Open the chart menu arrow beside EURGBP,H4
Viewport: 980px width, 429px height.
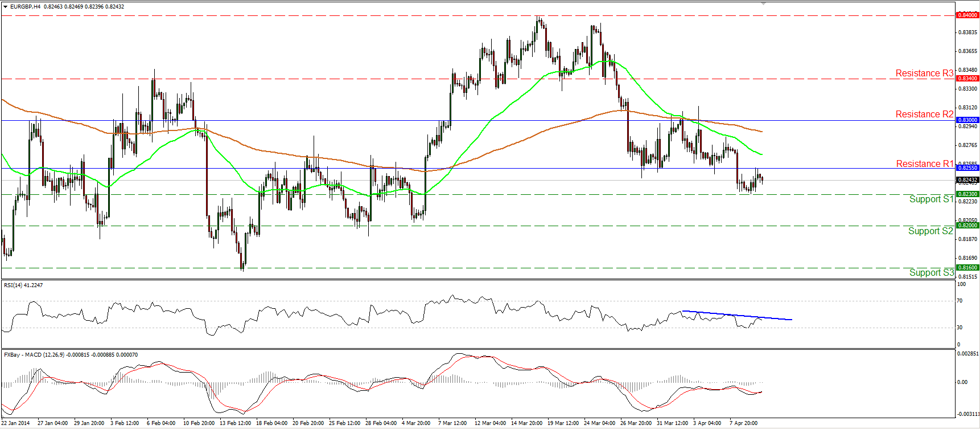click(6, 7)
